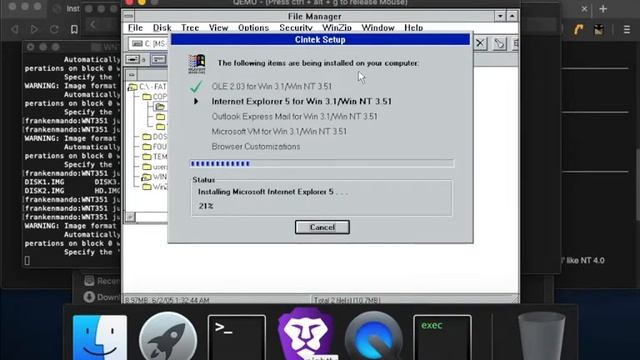Select the DOS folder in the tree
The image size is (640, 360).
pyautogui.click(x=155, y=137)
